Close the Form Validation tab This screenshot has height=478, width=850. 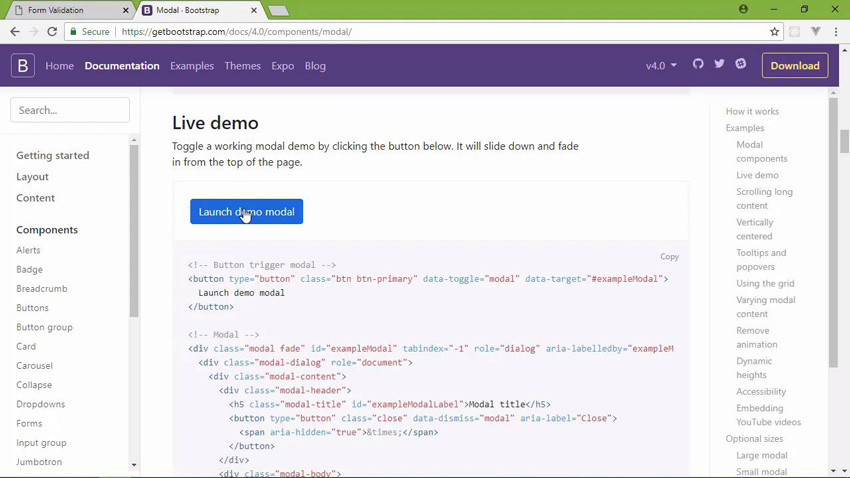(125, 10)
